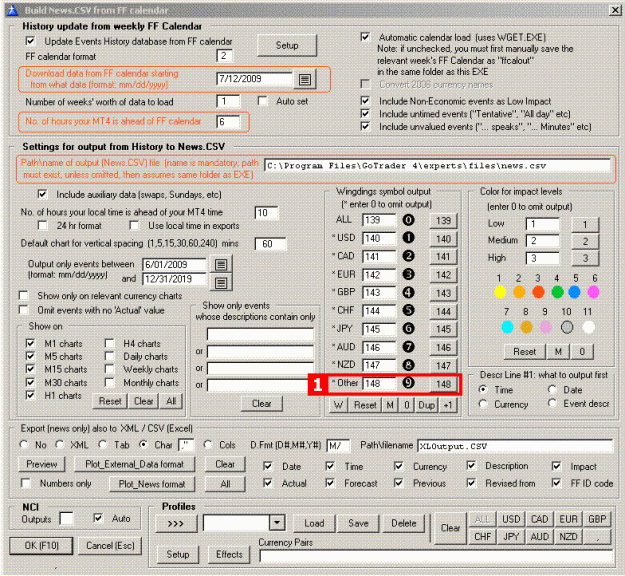Image resolution: width=625 pixels, height=576 pixels.
Task: Open date picker beside 7/12/2009 field
Action: click(x=305, y=79)
